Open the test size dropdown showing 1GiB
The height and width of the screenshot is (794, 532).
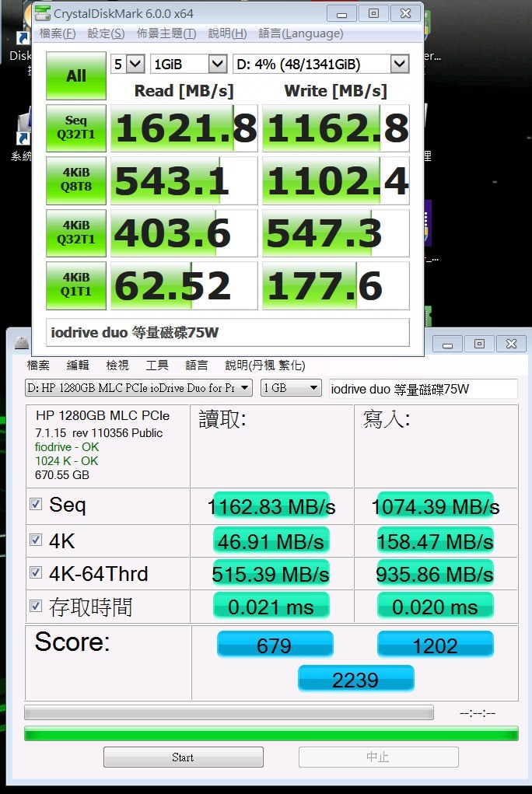(188, 65)
